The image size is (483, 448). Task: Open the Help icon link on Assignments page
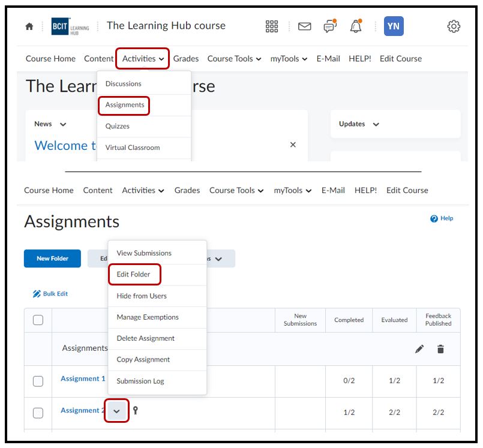tap(442, 218)
